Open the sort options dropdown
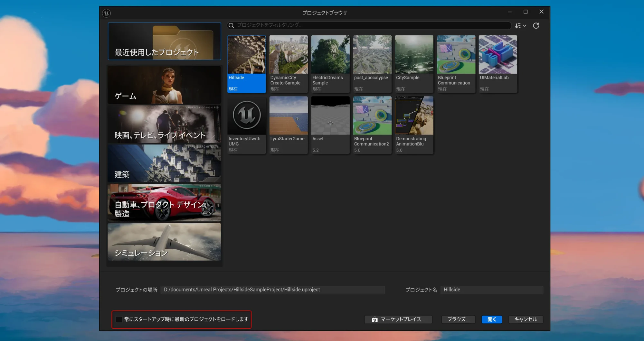Viewport: 644px width, 341px height. coord(520,26)
